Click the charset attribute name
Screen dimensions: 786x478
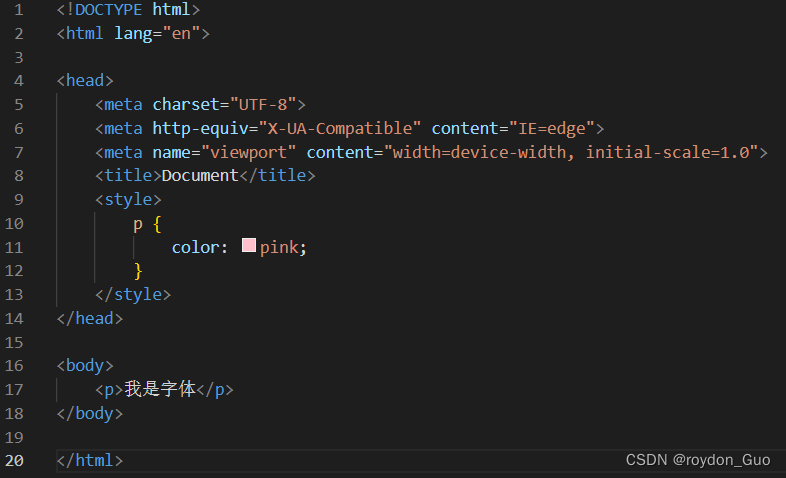(x=186, y=104)
